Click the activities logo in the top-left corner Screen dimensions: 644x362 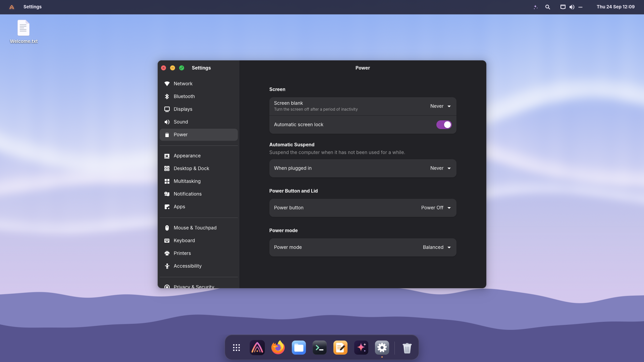coord(12,7)
